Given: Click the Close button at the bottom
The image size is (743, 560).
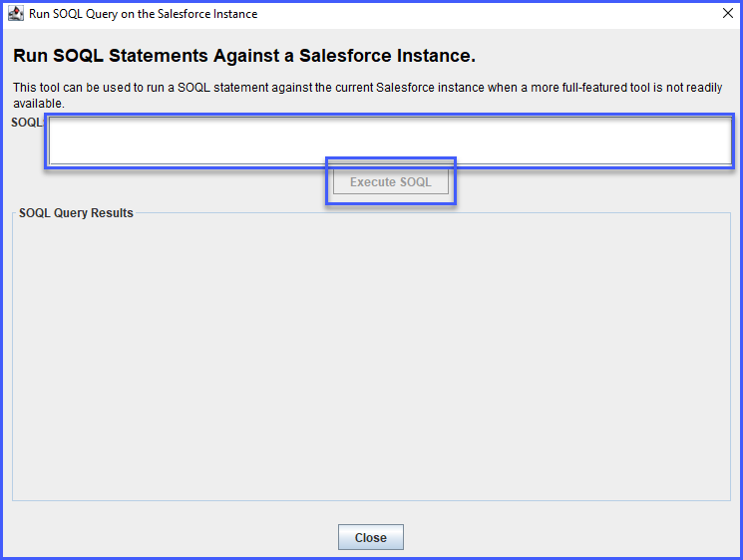Looking at the screenshot, I should 371,537.
